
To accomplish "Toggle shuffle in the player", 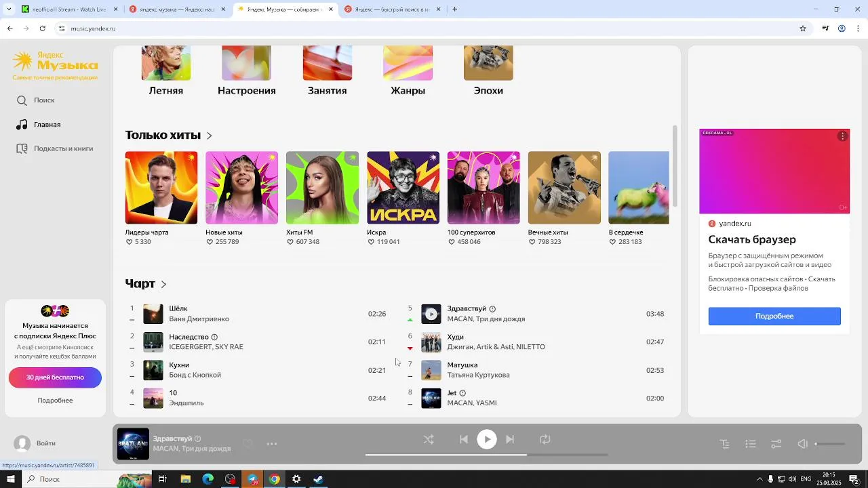I will coord(429,439).
